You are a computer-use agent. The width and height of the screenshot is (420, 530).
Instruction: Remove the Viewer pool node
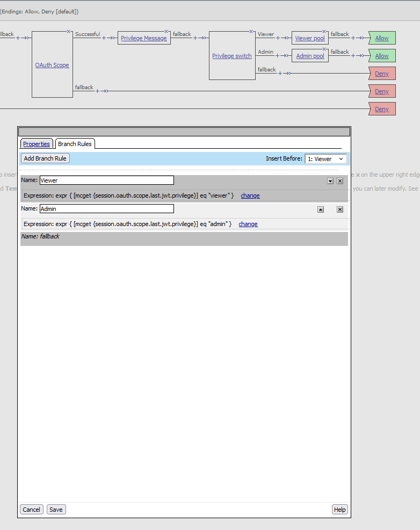pyautogui.click(x=324, y=31)
